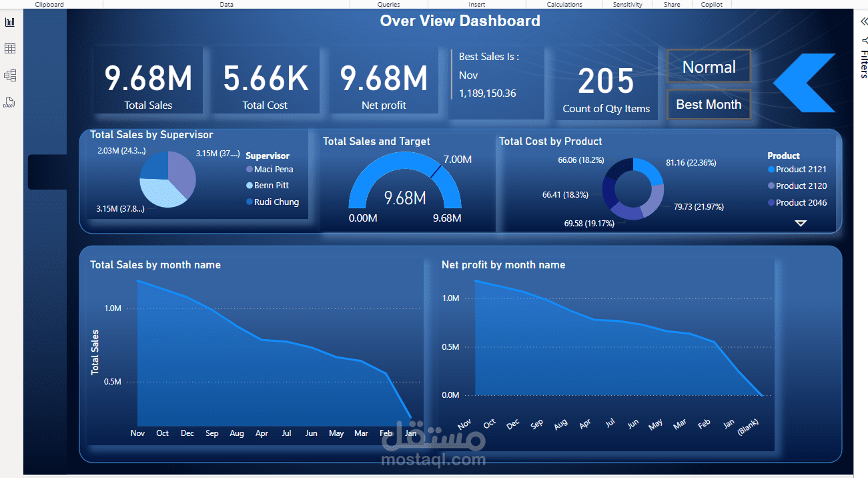Click the 1,189,150.36 best sales value

point(487,93)
